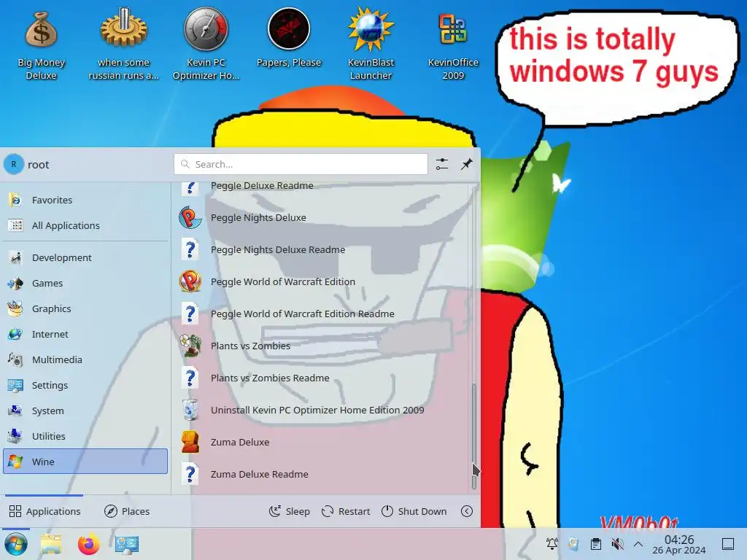Open Peggle World of Warcraft Edition Readme icon

pos(190,314)
